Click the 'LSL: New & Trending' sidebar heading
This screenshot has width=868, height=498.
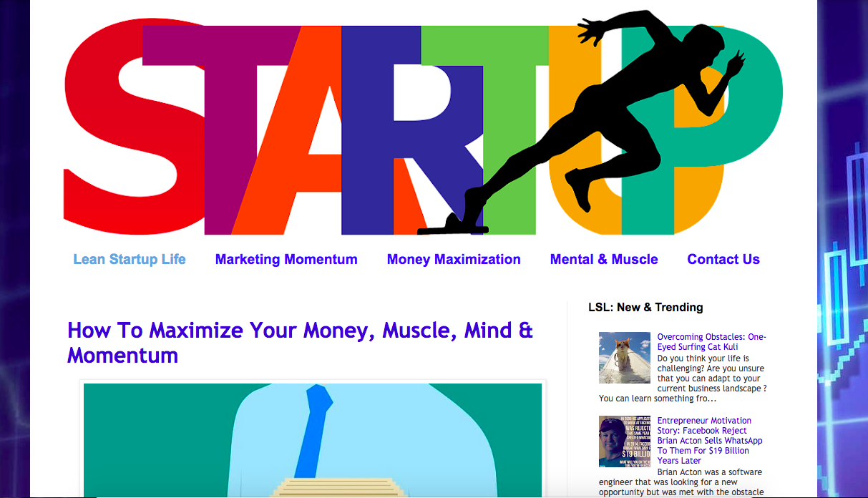tap(645, 307)
